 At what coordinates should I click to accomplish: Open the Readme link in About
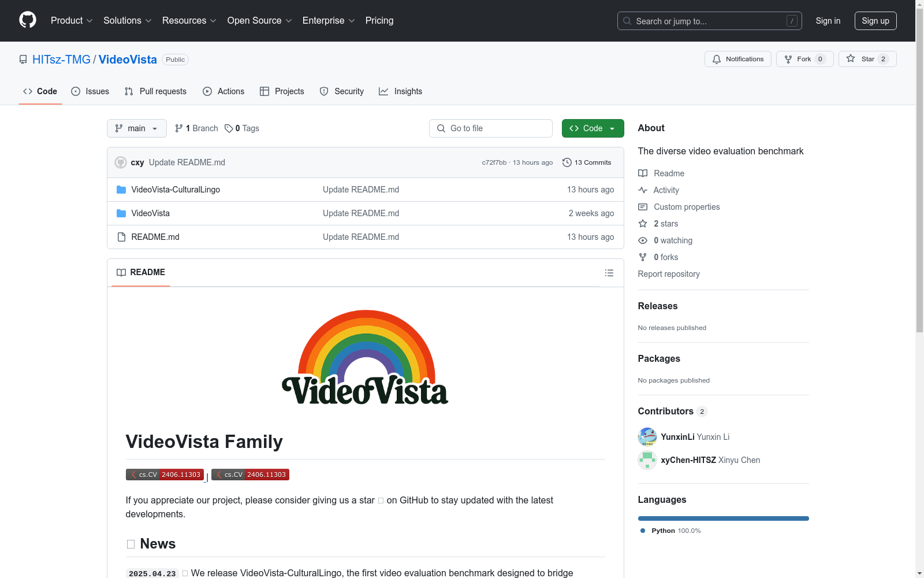coord(661,173)
